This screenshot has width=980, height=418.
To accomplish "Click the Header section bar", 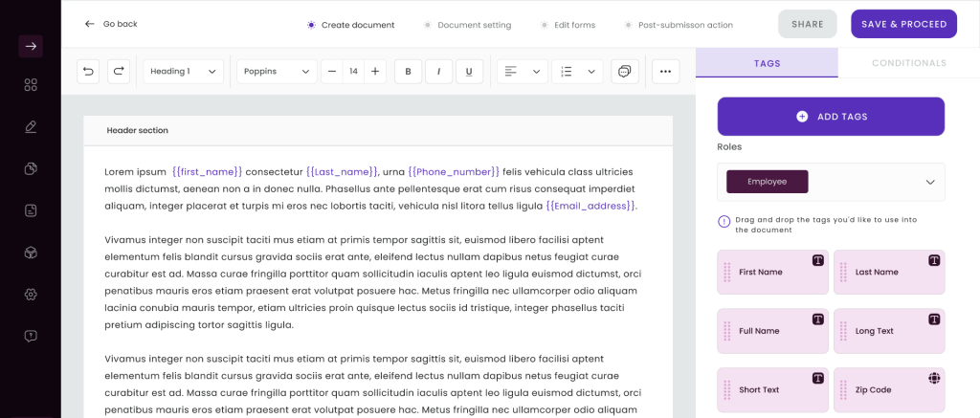I will 378,131.
